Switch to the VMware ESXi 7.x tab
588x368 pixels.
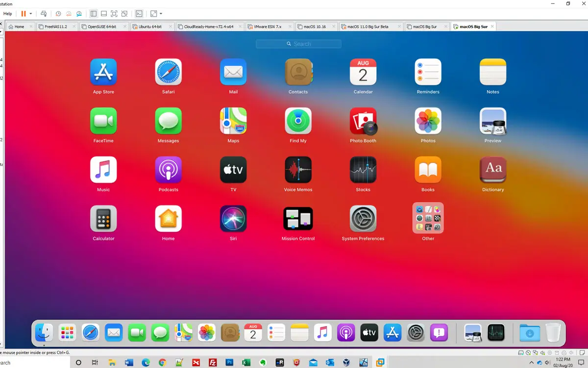pyautogui.click(x=269, y=26)
